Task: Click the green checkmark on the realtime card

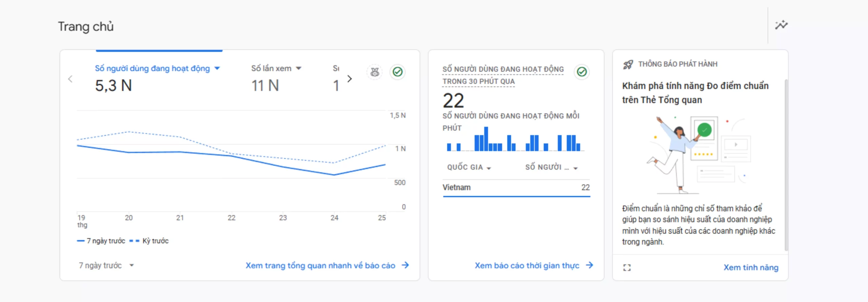Action: coord(582,72)
